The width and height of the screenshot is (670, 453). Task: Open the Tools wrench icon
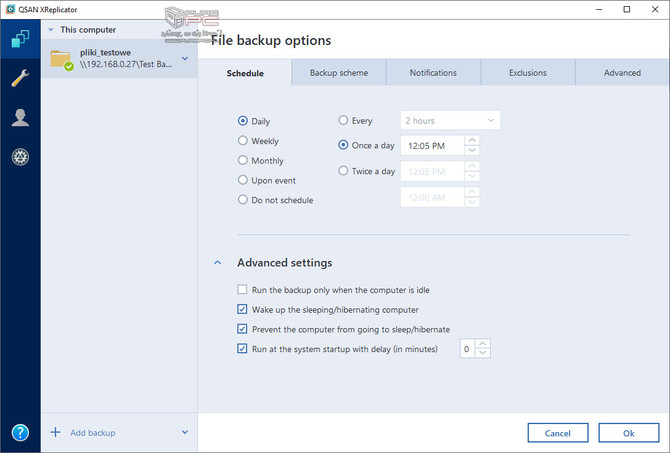20,79
